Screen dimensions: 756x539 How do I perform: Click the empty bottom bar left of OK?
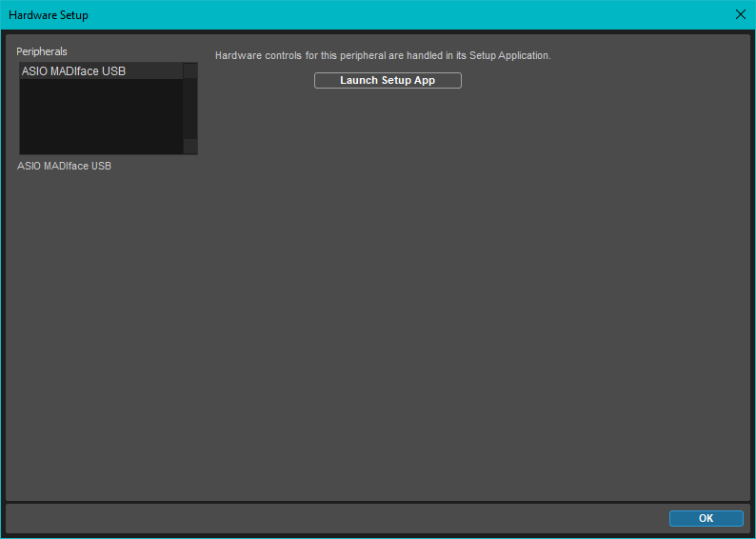[x=333, y=518]
